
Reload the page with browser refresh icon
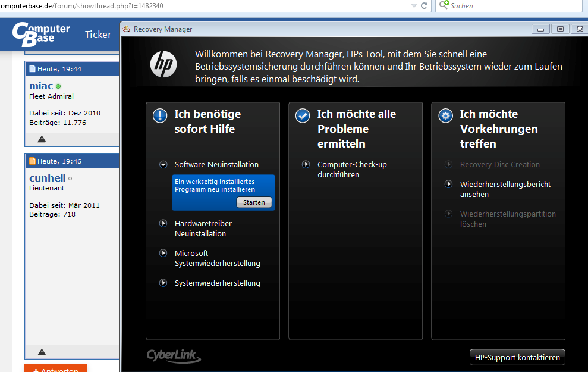pos(424,5)
